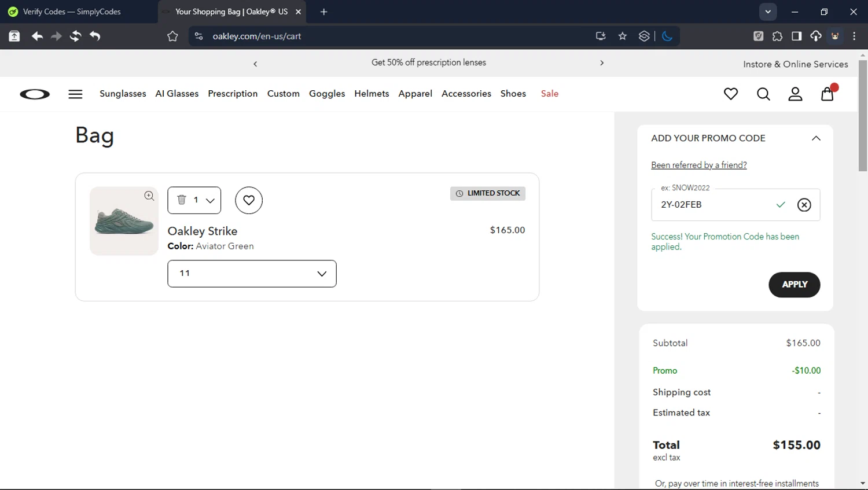868x490 pixels.
Task: Open the browser three-dot menu
Action: tap(854, 36)
